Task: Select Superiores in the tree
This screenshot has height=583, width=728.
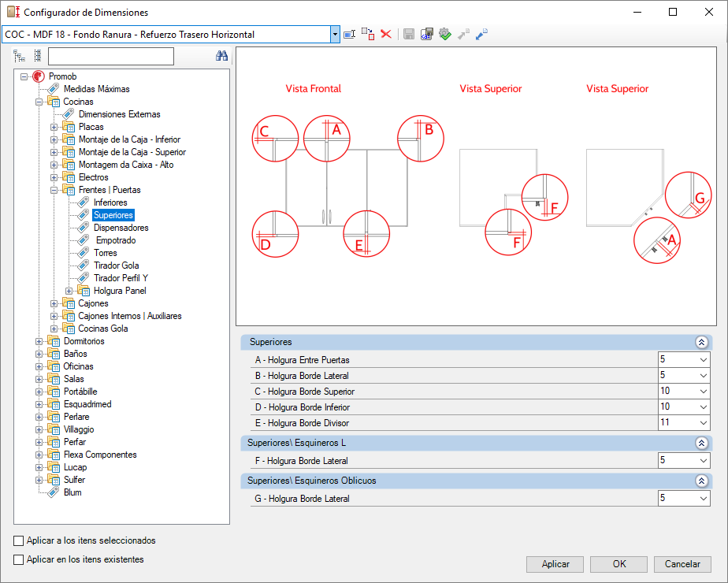Action: pyautogui.click(x=113, y=215)
